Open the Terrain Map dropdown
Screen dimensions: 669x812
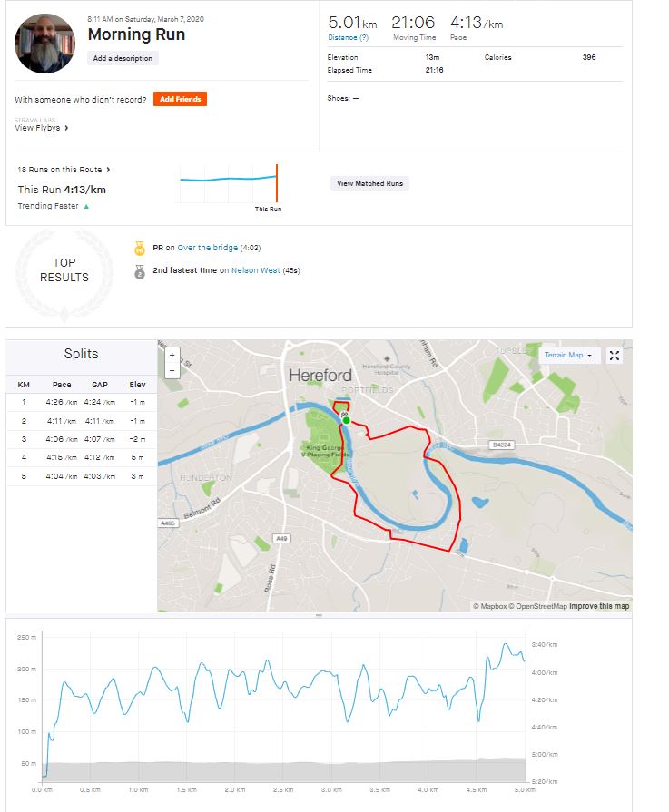567,356
